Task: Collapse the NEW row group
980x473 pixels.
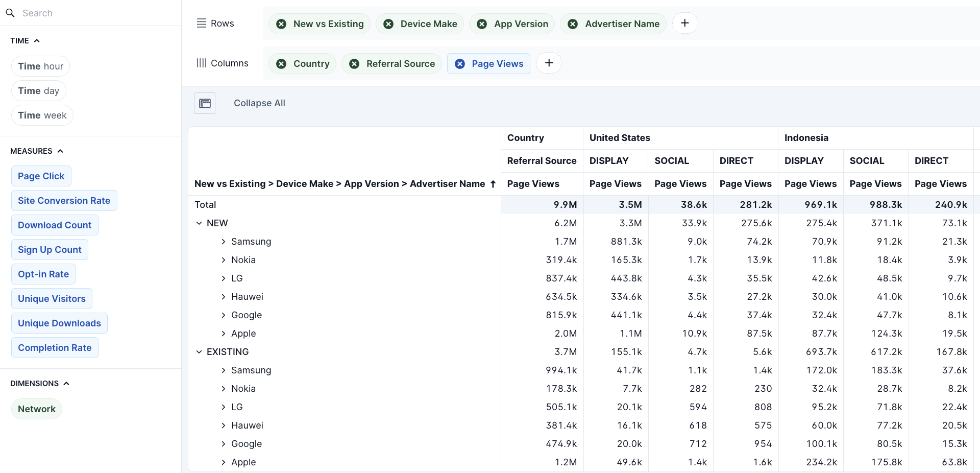Action: click(x=199, y=223)
